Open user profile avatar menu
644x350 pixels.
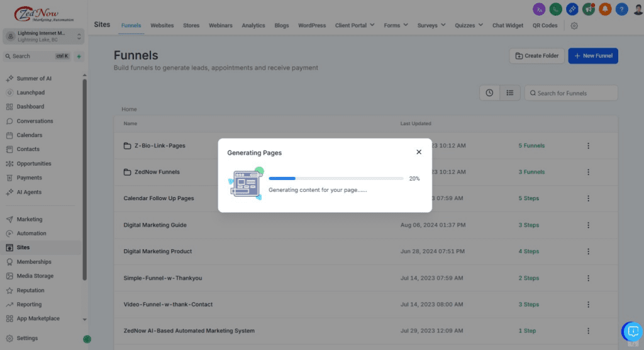[x=638, y=9]
